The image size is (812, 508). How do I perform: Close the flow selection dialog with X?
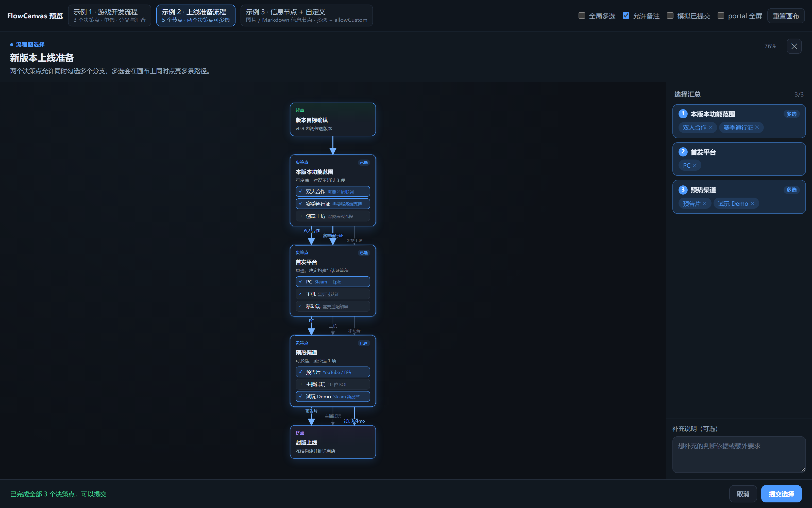[794, 46]
